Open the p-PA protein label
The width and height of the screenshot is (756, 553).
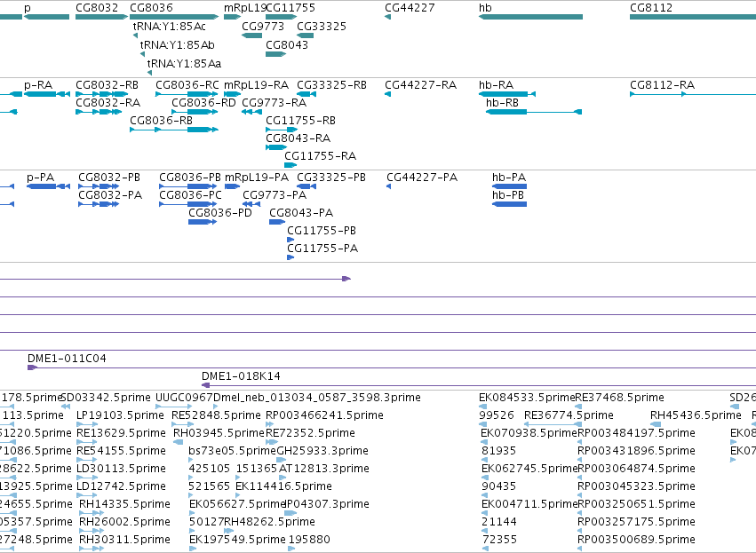41,178
